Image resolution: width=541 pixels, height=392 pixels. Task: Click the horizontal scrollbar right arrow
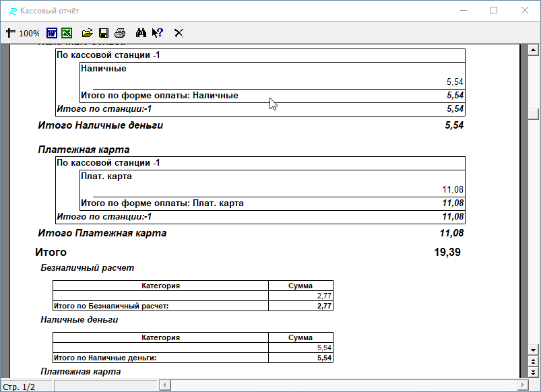(521, 385)
